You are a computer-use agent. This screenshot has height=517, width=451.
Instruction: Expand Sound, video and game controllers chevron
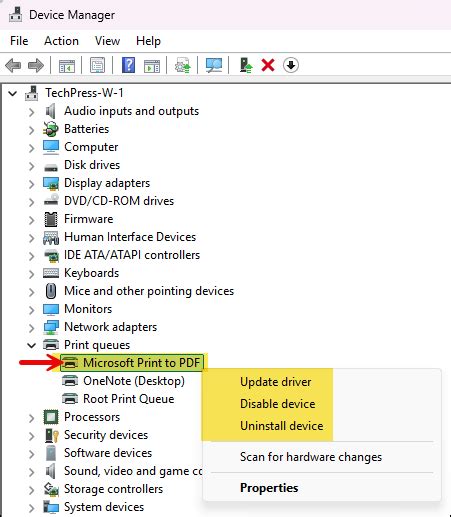[31, 472]
